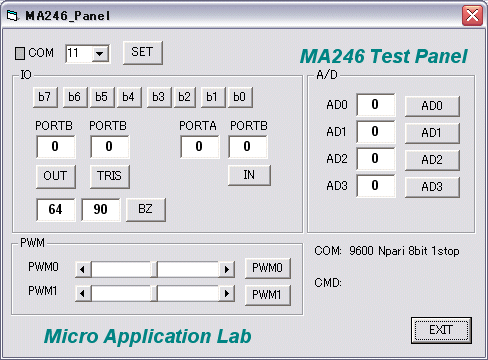Read channel with the AD2 button

[x=432, y=160]
